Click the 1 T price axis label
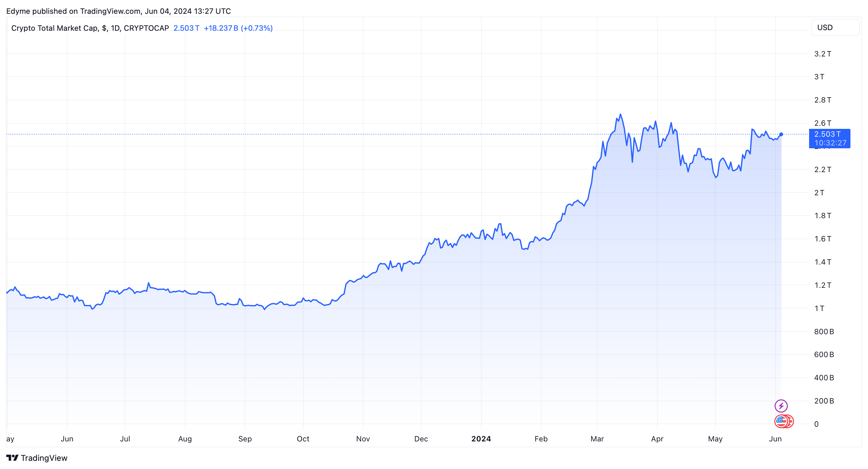 [819, 308]
